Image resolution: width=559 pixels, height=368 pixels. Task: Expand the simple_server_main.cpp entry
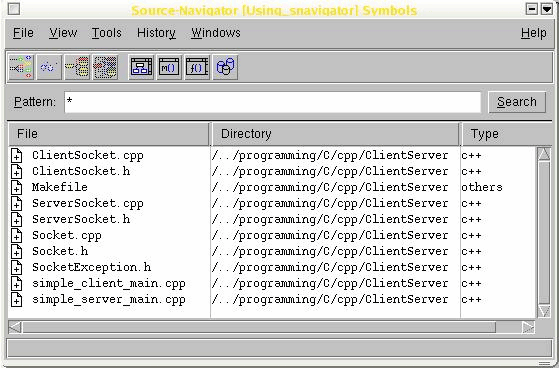point(16,300)
